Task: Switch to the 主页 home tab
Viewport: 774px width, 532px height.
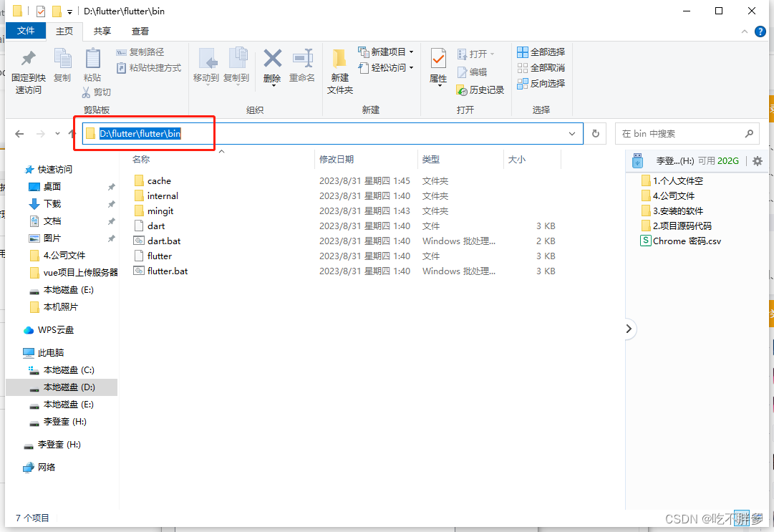Action: 64,31
